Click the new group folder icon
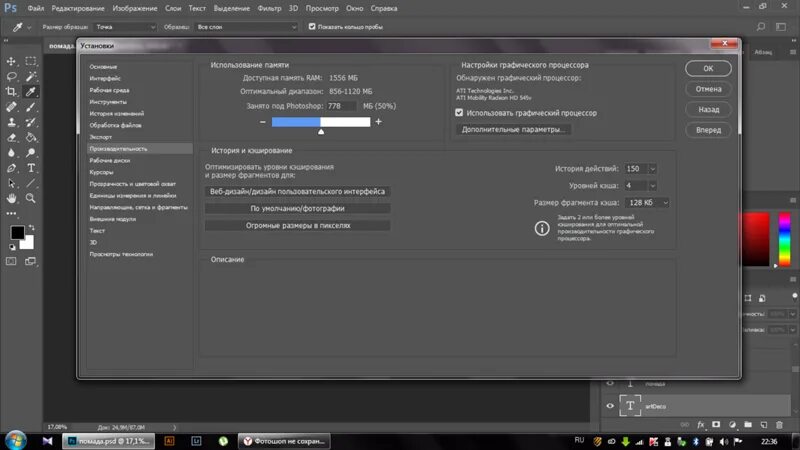Screen dimensions: 800x450 (x=748, y=424)
